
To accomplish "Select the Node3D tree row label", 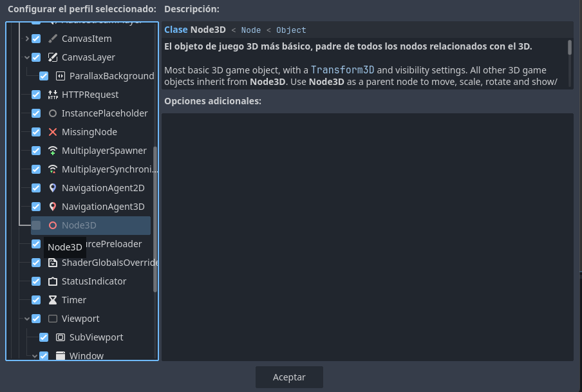I will 79,225.
